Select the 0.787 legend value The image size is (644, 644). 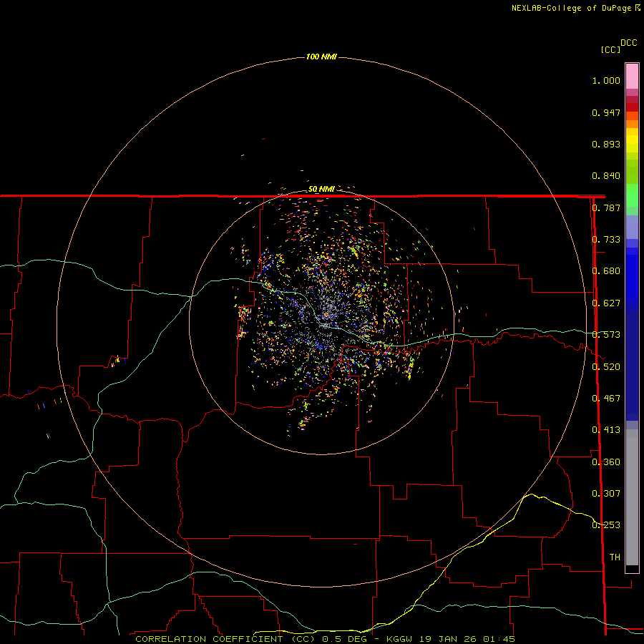(x=606, y=208)
